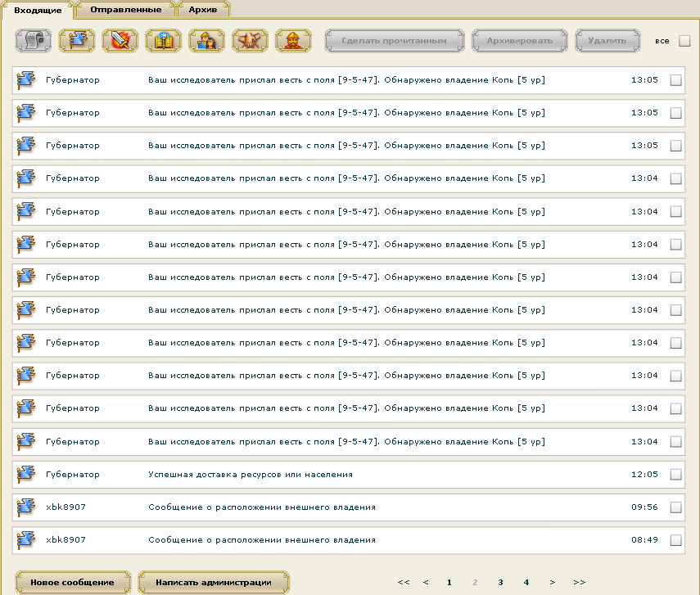Screen dimensions: 700x595
Task: Jump to last page with >> arrow
Action: click(579, 582)
